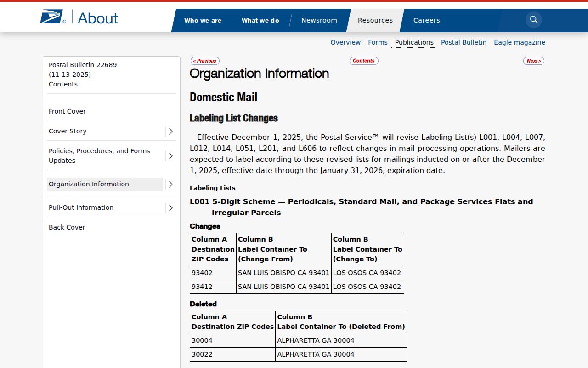Click the Labeling List Changes heading
The height and width of the screenshot is (368, 588).
(x=234, y=118)
